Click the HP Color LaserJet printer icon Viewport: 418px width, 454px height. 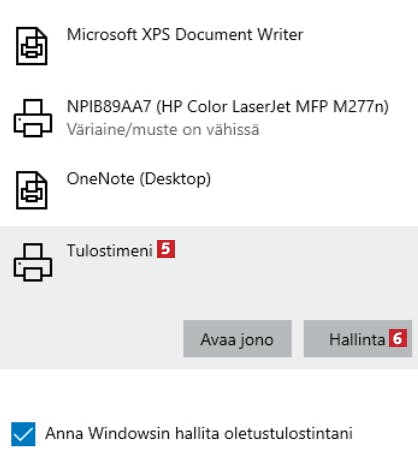click(x=33, y=118)
